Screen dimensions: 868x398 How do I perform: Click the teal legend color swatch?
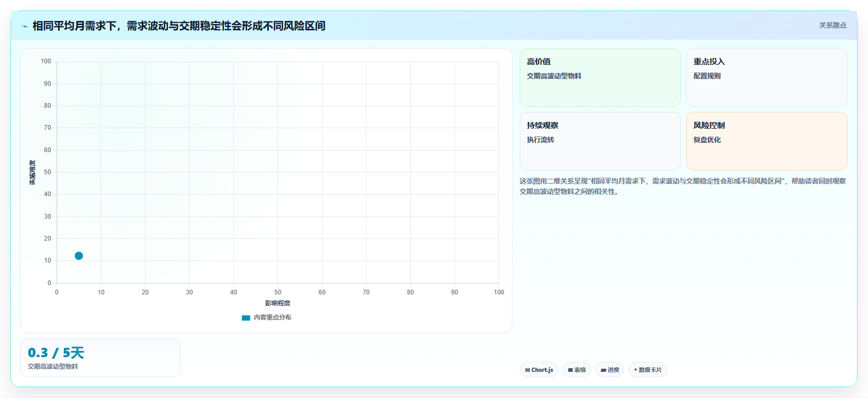(246, 317)
